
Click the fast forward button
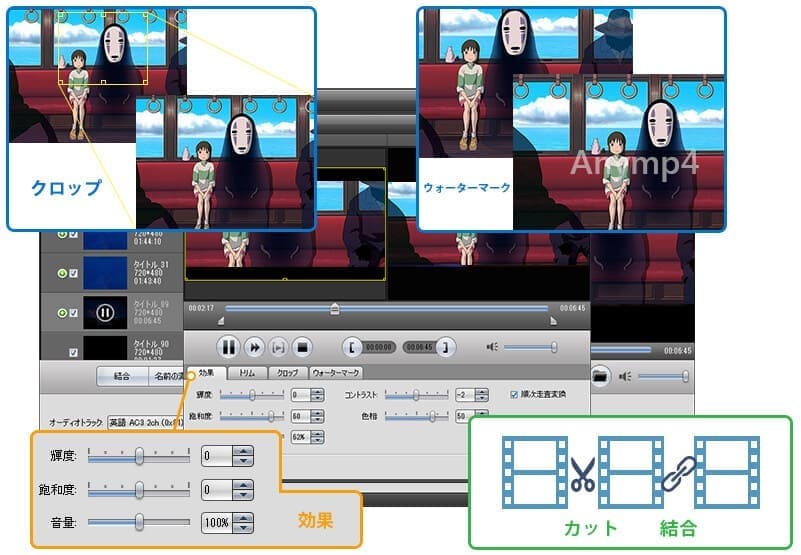pos(254,348)
